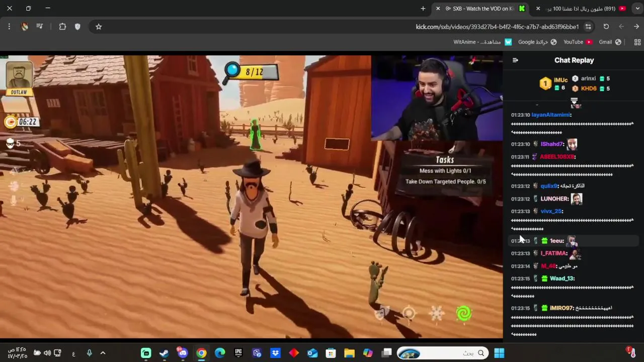Open LUNOHER chat username

tap(554, 199)
